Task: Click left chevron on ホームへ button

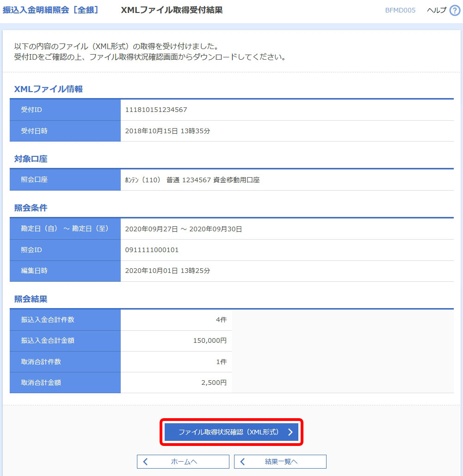Action: [x=145, y=462]
